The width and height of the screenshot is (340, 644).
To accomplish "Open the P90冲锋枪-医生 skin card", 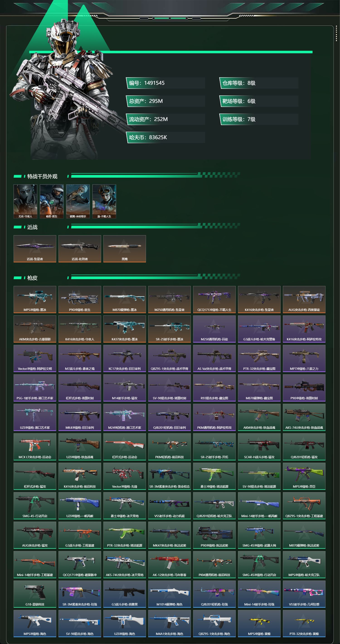I will point(80,300).
